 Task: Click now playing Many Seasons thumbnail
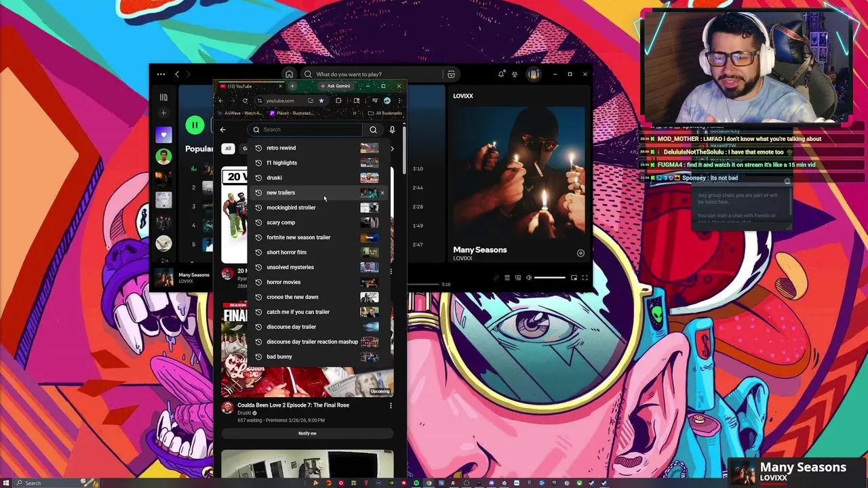pos(163,277)
